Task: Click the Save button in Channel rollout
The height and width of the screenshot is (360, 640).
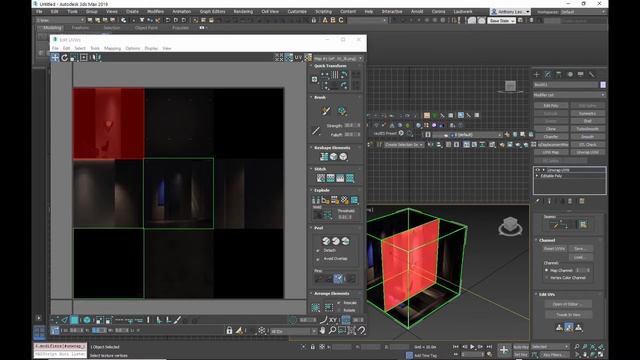Action: coord(580,249)
